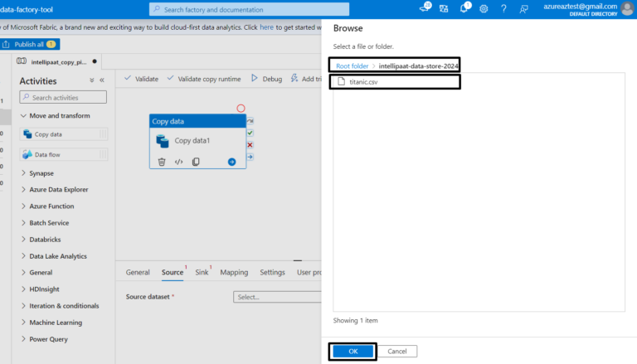Screen dimensions: 637x364
Task: Click the Root folder breadcrumb link
Action: click(352, 66)
